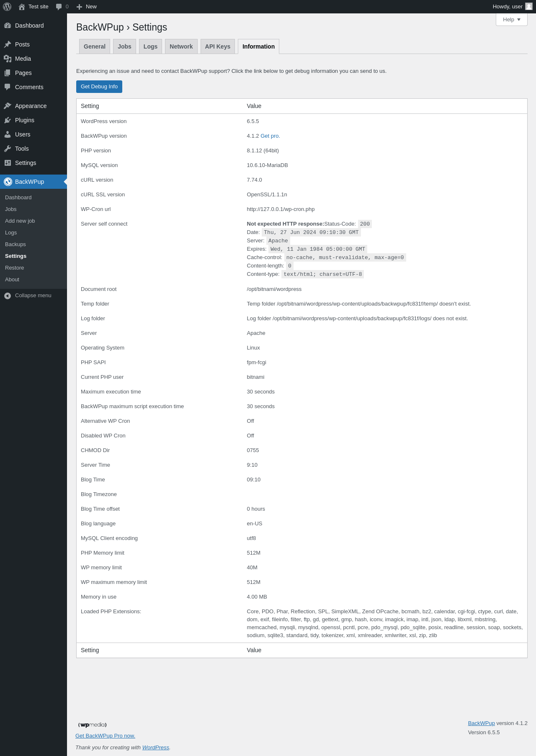Click the BackWPup sidebar icon
Viewport: 536px width, 756px height.
tap(8, 182)
